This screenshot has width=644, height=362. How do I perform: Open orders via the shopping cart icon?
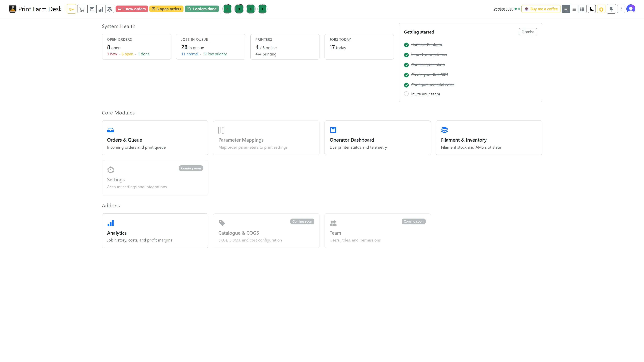(x=82, y=9)
